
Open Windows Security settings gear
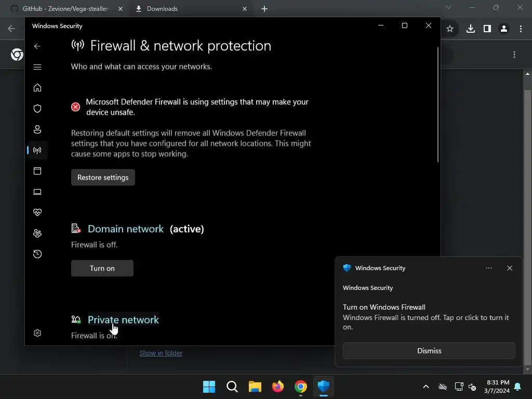pos(37,333)
